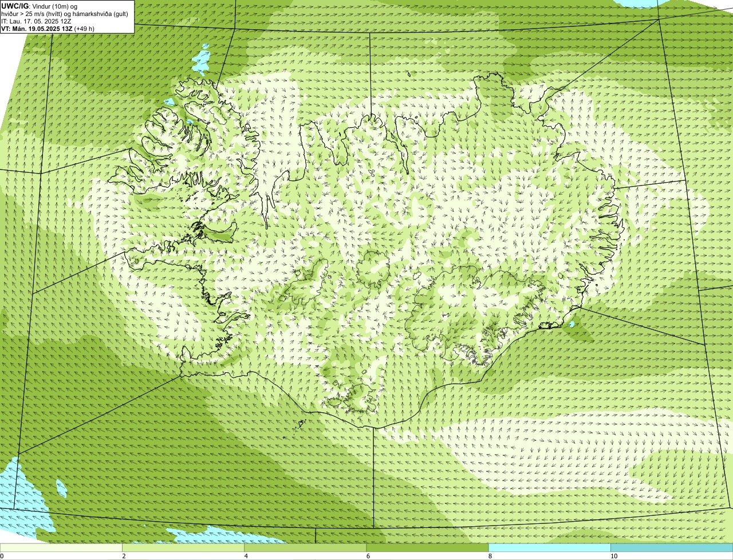Click the palest 0–2 m/s legend swatch
Screen dimensions: 733x560
point(61,548)
